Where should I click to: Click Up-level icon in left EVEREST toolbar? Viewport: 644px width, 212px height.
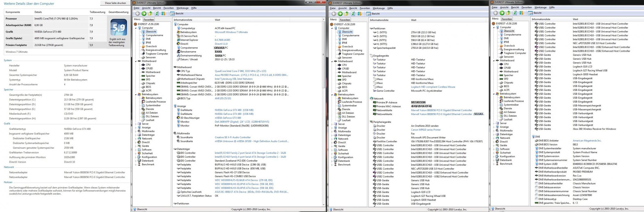150,14
